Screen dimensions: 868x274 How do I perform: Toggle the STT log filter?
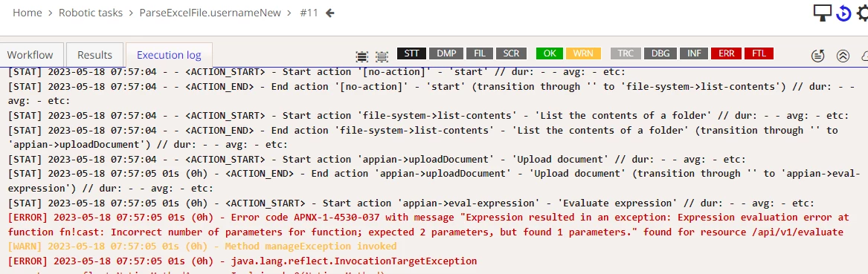coord(412,53)
